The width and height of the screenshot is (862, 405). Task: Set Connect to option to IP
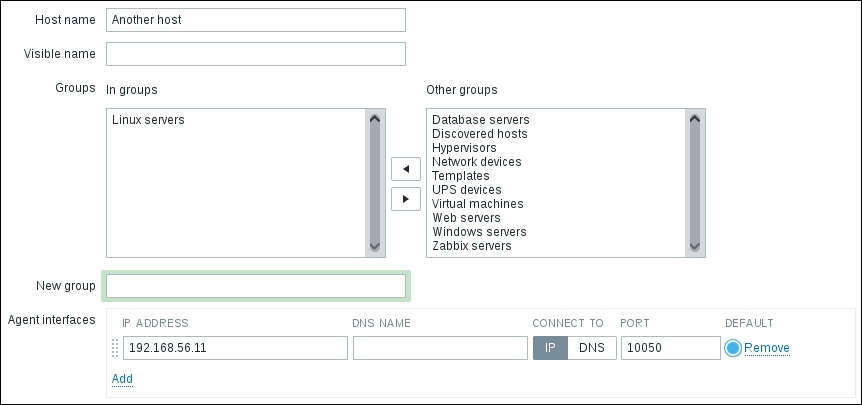point(550,348)
